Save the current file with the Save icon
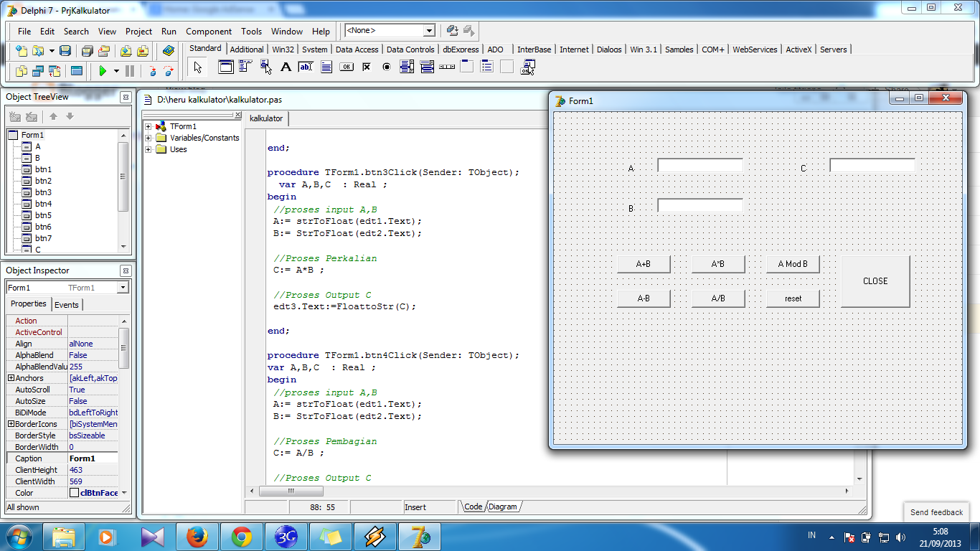Screen dimensions: 980x551 (x=65, y=51)
